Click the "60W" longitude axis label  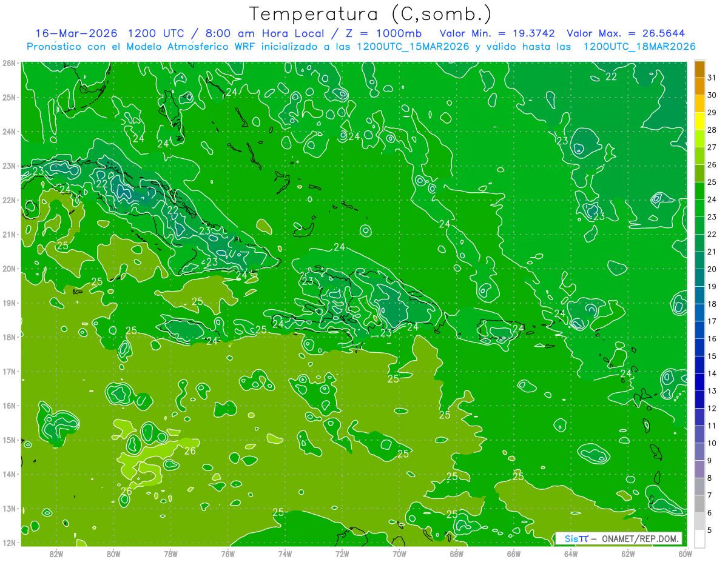pos(686,554)
